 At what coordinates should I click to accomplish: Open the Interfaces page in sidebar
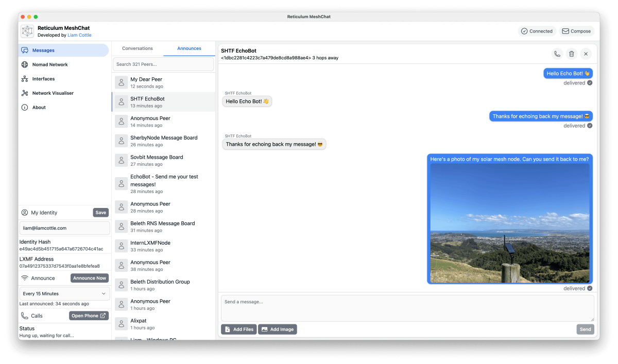43,79
